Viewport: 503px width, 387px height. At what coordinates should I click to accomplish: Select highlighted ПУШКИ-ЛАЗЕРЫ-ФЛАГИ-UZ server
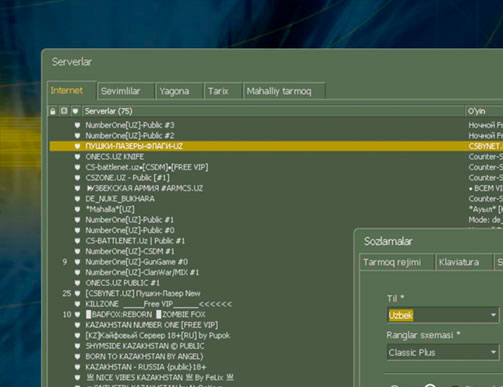point(134,146)
